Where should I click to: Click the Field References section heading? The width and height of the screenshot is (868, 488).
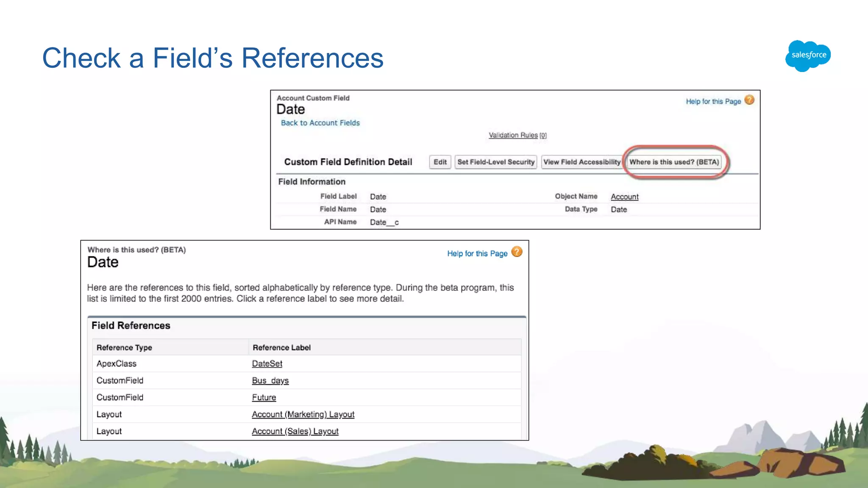131,325
